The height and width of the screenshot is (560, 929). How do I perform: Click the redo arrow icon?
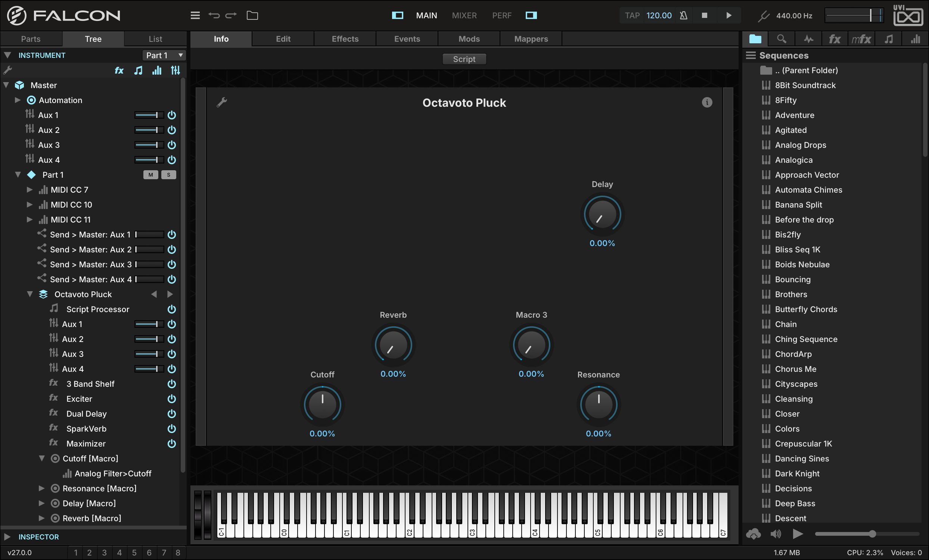pos(231,15)
